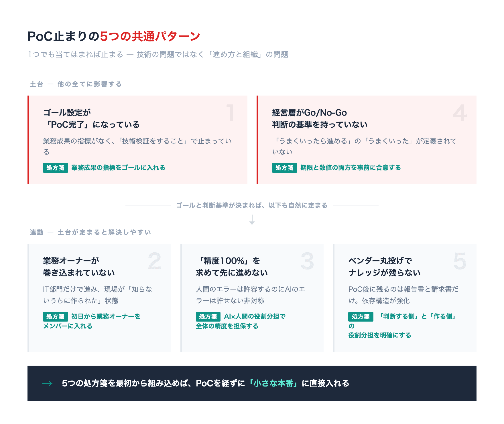
Task: Select the 処方箋 badge on card 1
Action: 55,168
